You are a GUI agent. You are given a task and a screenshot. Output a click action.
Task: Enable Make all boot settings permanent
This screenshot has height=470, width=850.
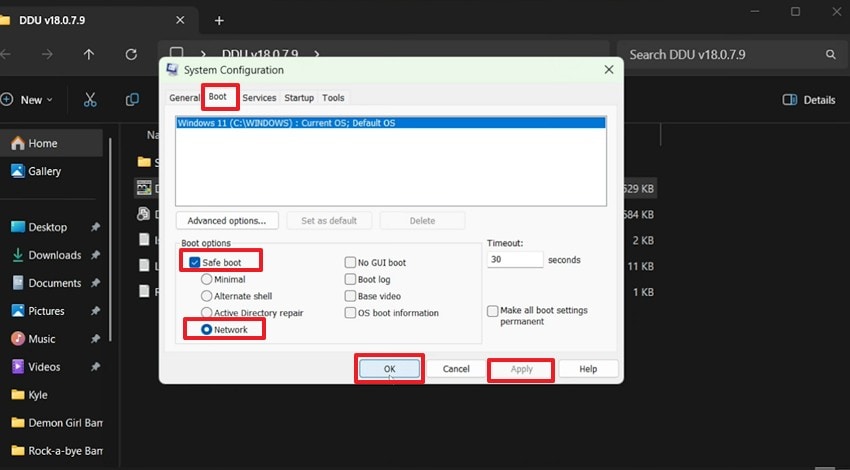(493, 311)
